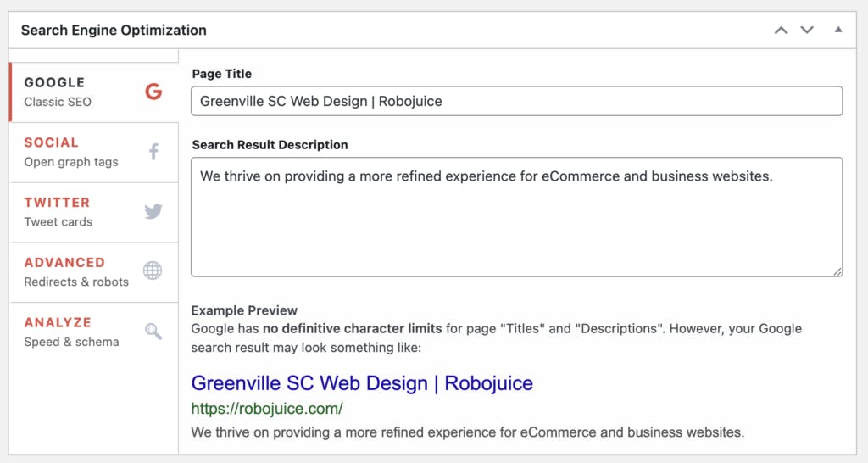The width and height of the screenshot is (868, 463).
Task: Move the SEO panel up with the up arrow
Action: coord(781,30)
